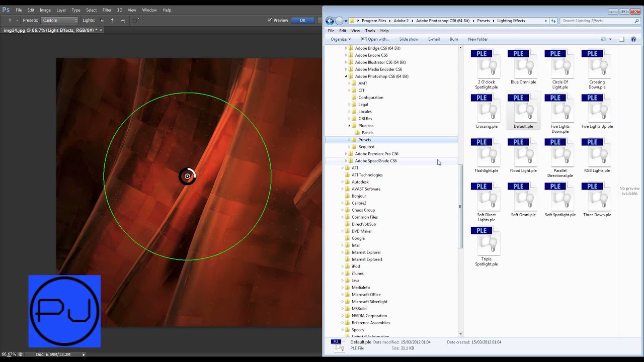Screen dimensions: 644x362
Task: Select the Crossing Down.ple file
Action: click(x=597, y=69)
